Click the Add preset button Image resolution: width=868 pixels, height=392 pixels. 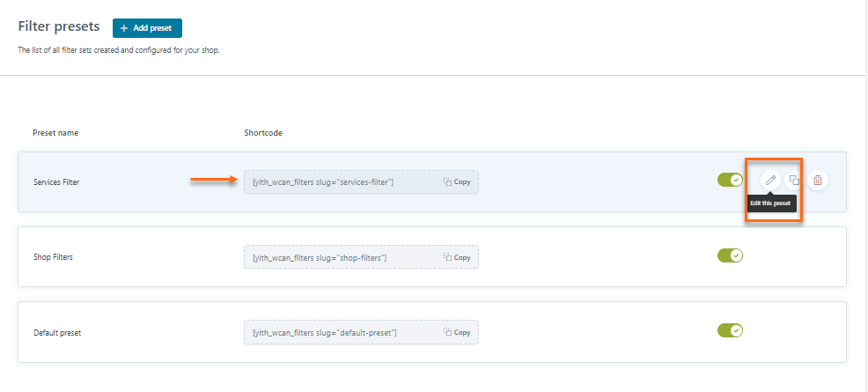pos(147,28)
